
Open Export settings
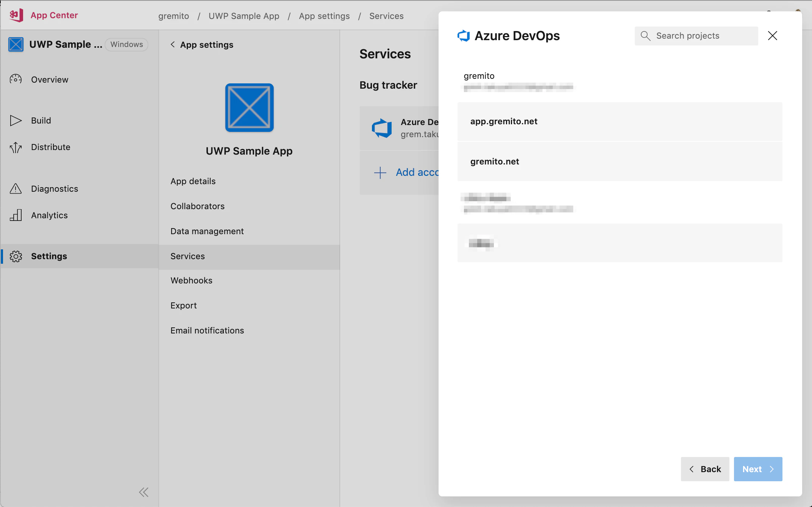(x=184, y=305)
